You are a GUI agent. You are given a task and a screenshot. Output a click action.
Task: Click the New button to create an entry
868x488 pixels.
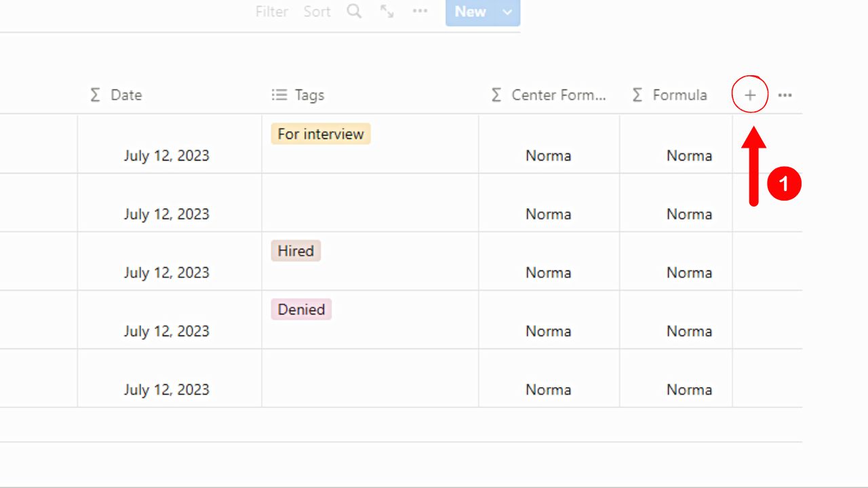coord(470,11)
